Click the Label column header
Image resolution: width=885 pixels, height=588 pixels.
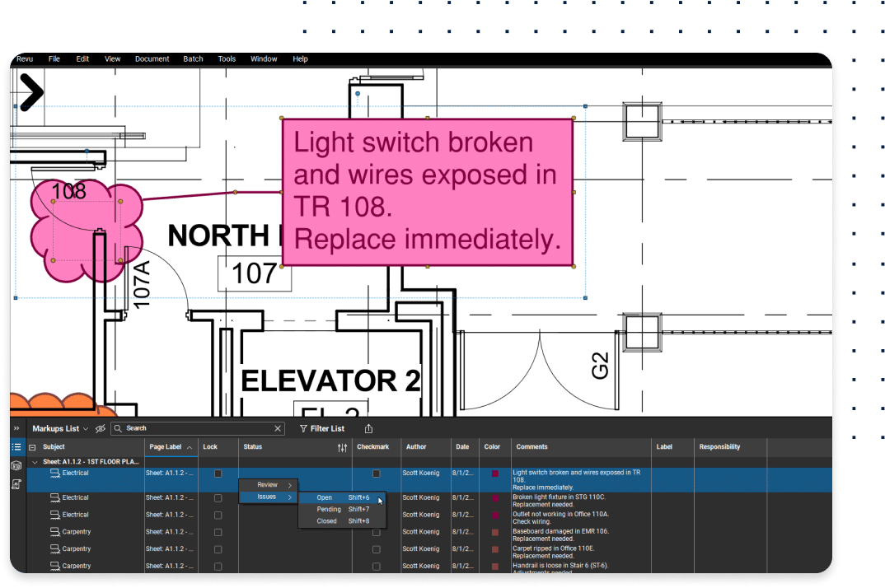coord(664,446)
